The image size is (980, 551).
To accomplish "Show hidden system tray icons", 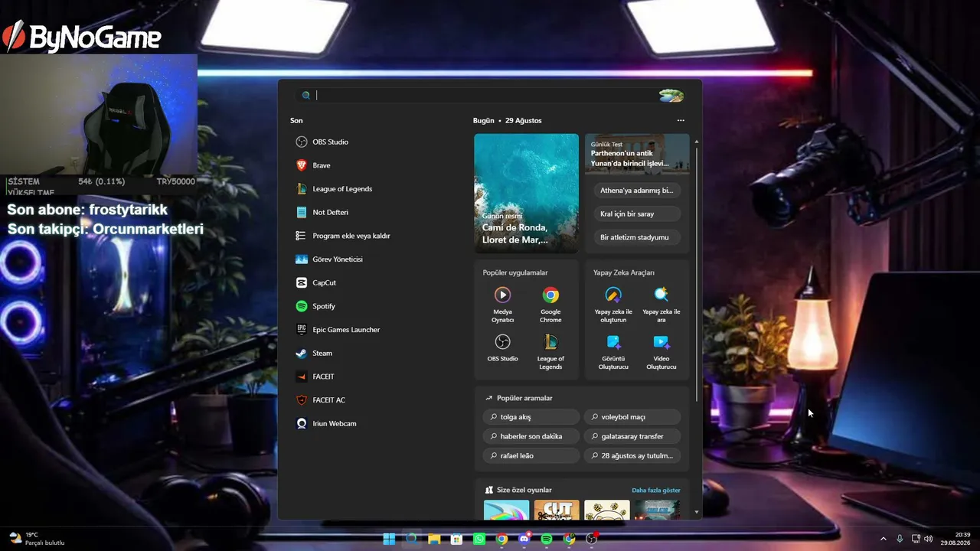I will [x=883, y=539].
